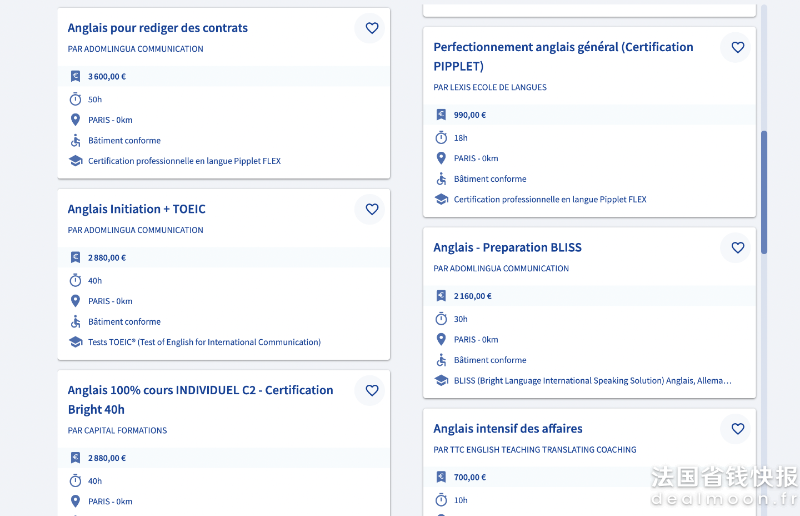This screenshot has width=800, height=516.
Task: Click location pin in the Preparation BLISS card
Action: tap(441, 339)
